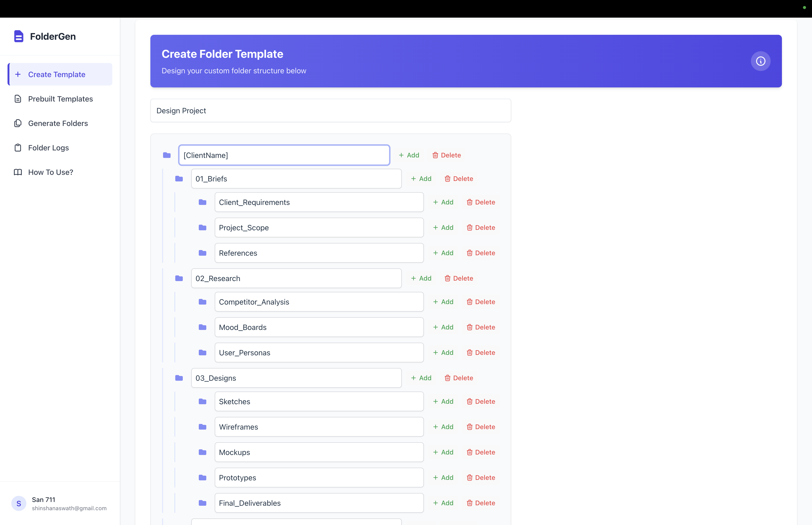
Task: Click the Design Project template name field
Action: tap(330, 110)
